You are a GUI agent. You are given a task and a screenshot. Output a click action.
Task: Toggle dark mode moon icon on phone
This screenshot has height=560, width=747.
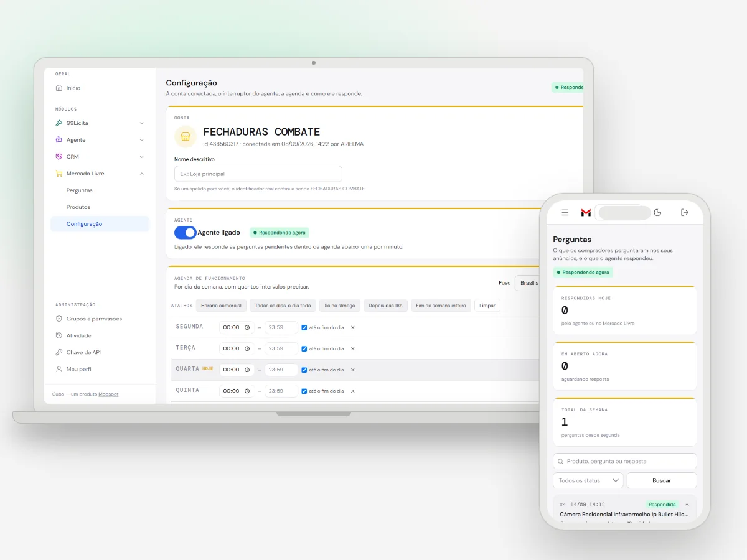[x=657, y=213]
